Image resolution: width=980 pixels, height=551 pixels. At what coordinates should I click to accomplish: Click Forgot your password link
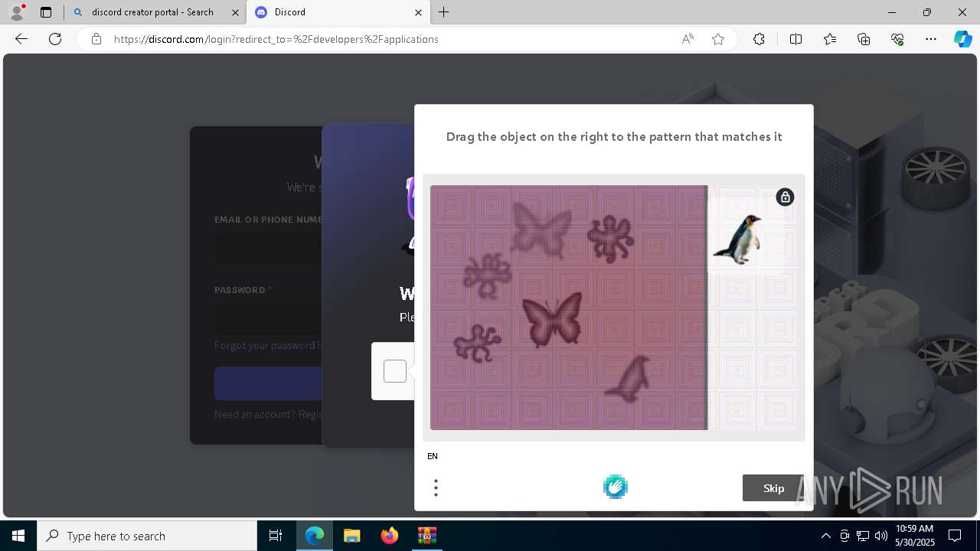[x=267, y=345]
